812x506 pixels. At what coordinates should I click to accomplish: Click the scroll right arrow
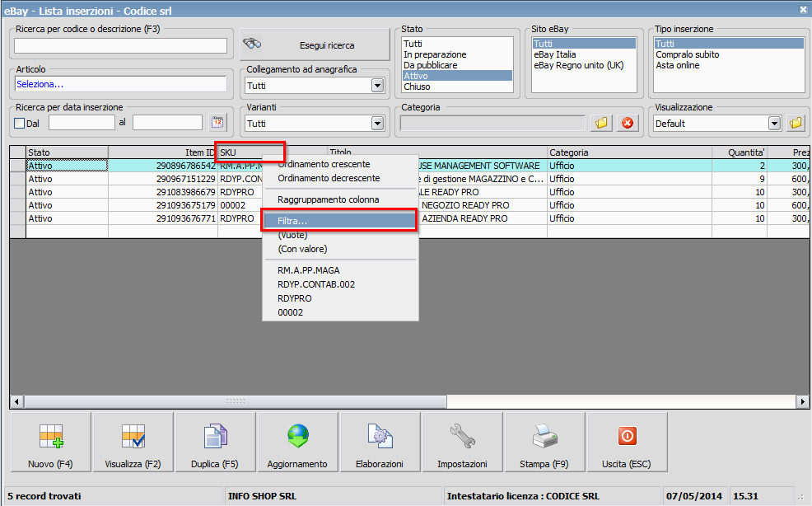pyautogui.click(x=803, y=401)
